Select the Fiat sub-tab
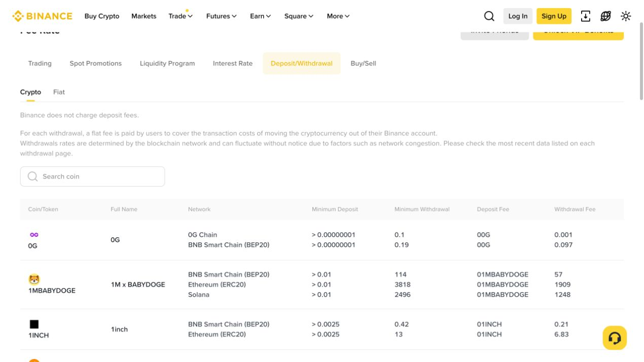 tap(59, 92)
